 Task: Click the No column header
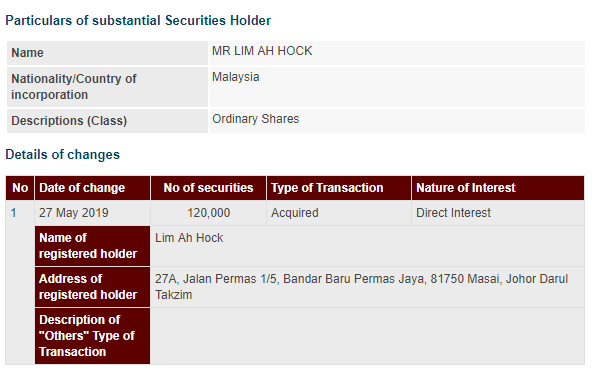click(20, 188)
